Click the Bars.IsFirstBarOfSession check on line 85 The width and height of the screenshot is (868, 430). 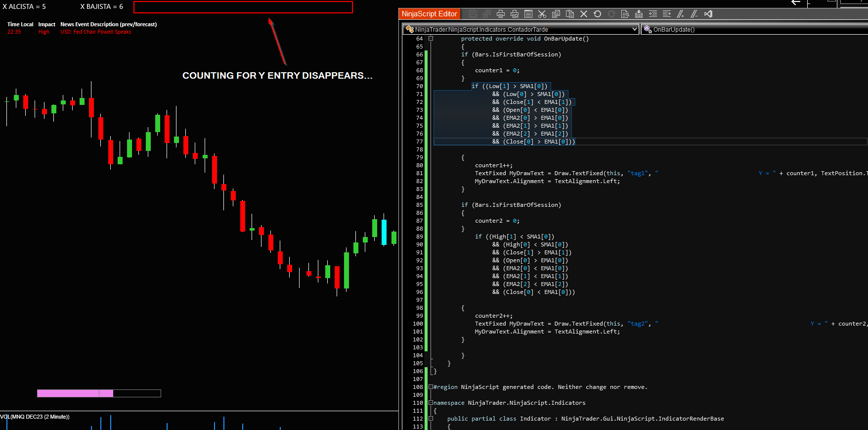[x=511, y=205]
